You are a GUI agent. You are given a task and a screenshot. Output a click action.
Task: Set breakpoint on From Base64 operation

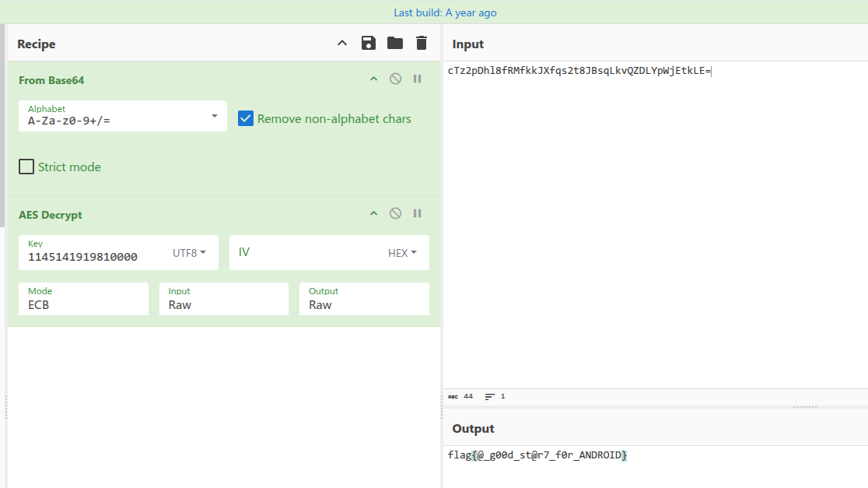418,79
